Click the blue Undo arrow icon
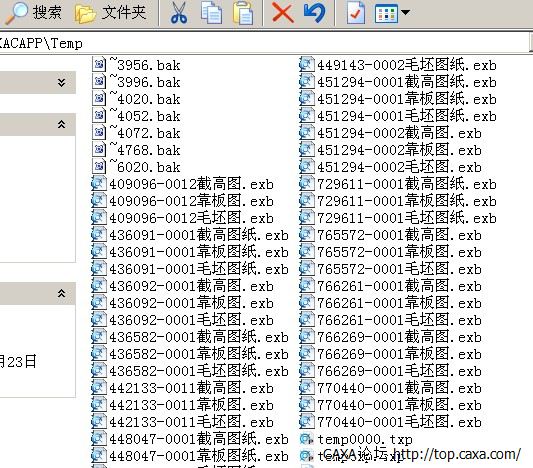Screen dimensions: 533x468 (x=314, y=13)
